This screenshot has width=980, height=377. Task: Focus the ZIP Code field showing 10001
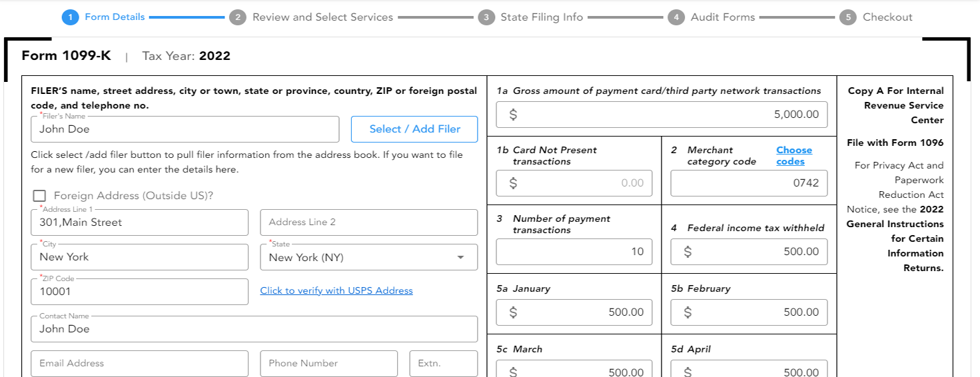[139, 292]
